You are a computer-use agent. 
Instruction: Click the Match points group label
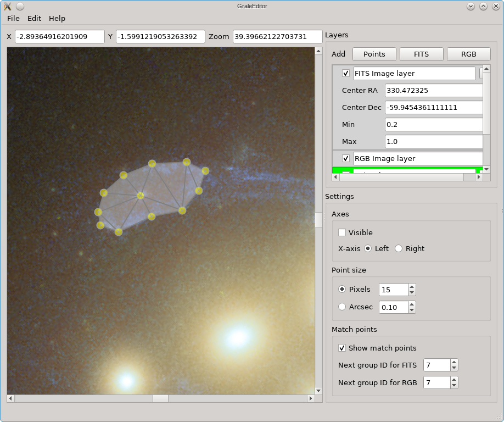pyautogui.click(x=354, y=329)
